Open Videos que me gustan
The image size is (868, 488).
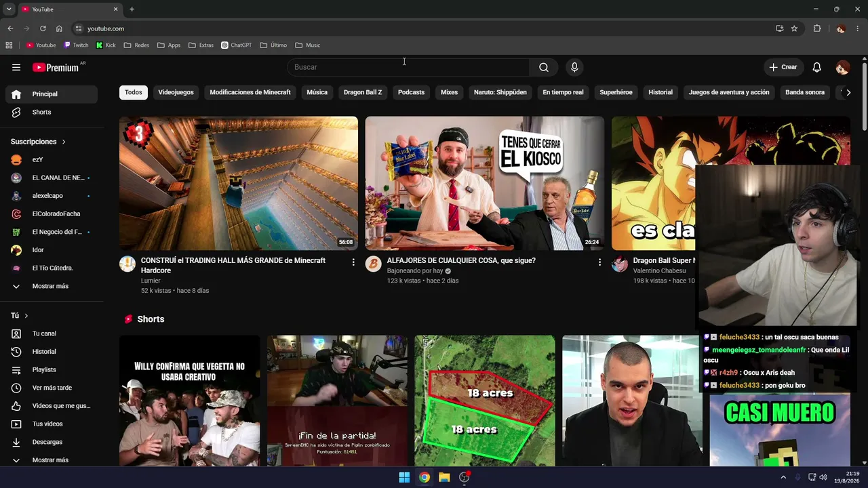pos(52,406)
